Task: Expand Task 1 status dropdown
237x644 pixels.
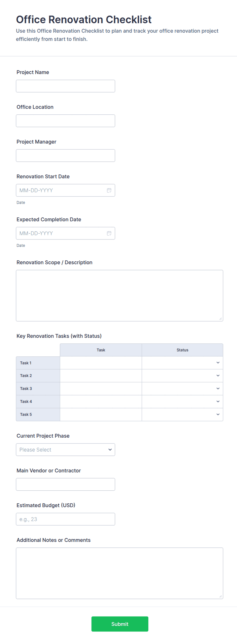Action: 182,363
